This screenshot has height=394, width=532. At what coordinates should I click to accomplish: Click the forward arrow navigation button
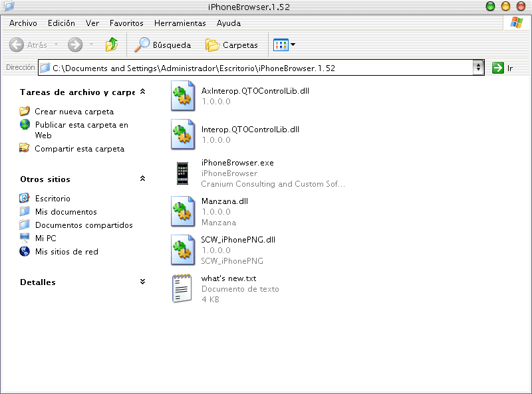click(x=75, y=45)
